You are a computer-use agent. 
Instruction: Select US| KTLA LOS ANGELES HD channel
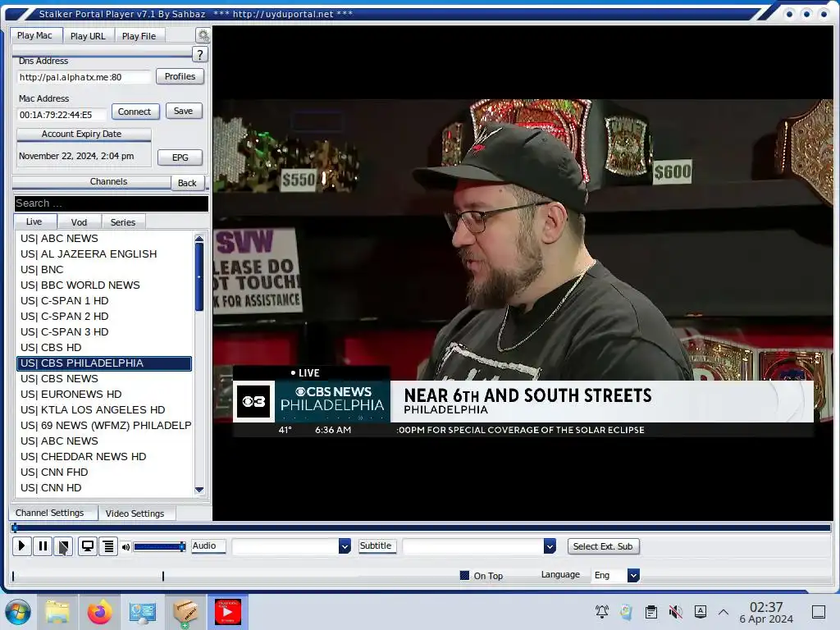pyautogui.click(x=104, y=409)
